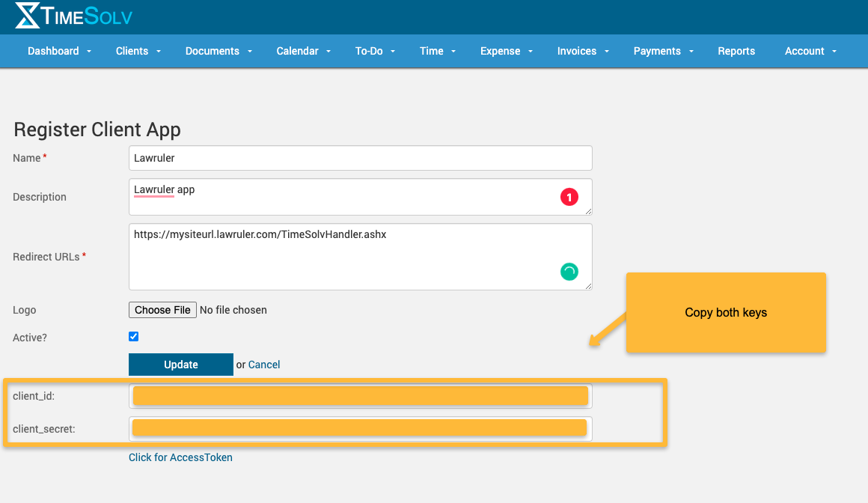Open the Dashboard menu
Viewport: 868px width, 503px height.
53,51
